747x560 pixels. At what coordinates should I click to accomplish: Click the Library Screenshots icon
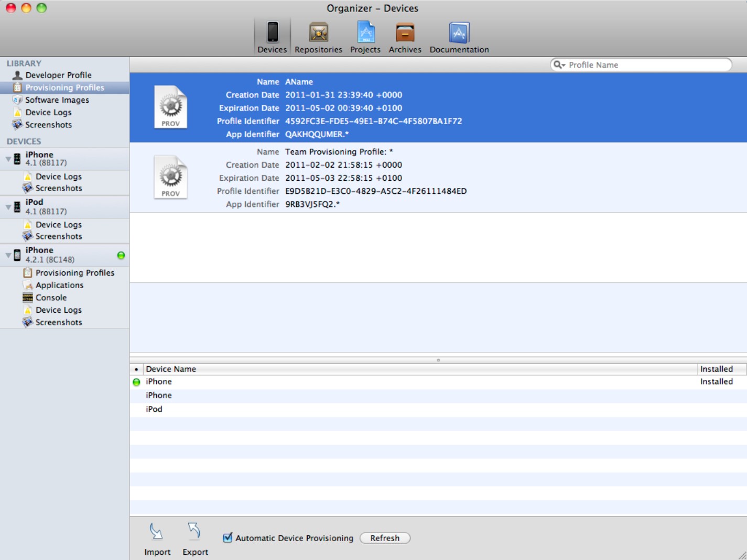17,125
